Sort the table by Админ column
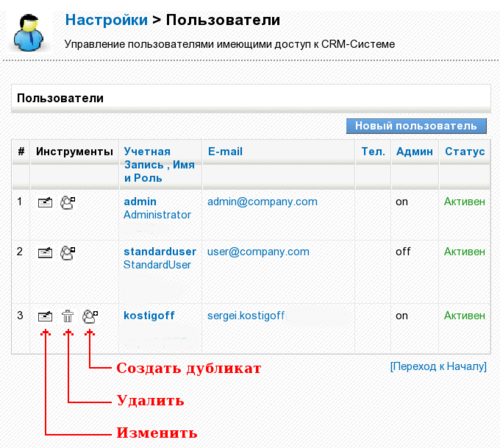500x448 pixels. coord(414,151)
